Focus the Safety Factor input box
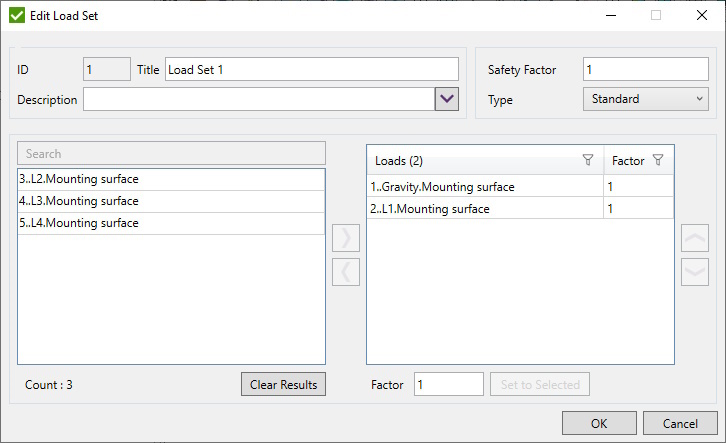This screenshot has height=443, width=726. click(x=645, y=70)
